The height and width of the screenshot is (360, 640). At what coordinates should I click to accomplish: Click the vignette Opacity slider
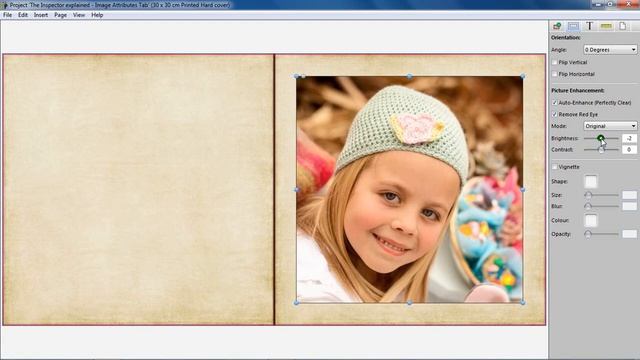click(602, 234)
